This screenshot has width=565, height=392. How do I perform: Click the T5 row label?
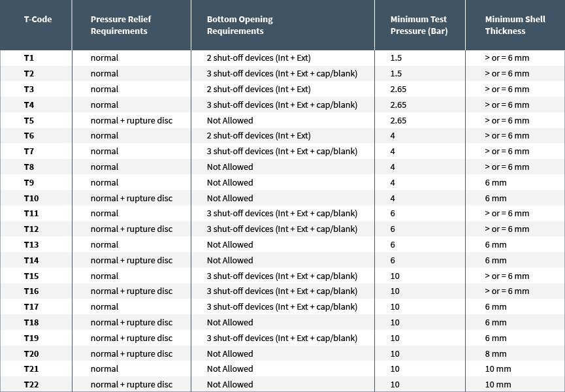[29, 121]
